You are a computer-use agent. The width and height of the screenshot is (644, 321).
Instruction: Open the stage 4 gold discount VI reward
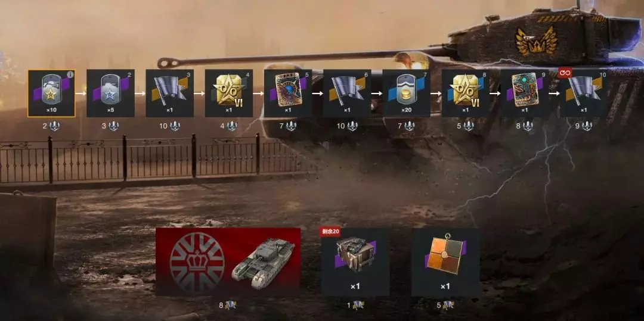[229, 94]
